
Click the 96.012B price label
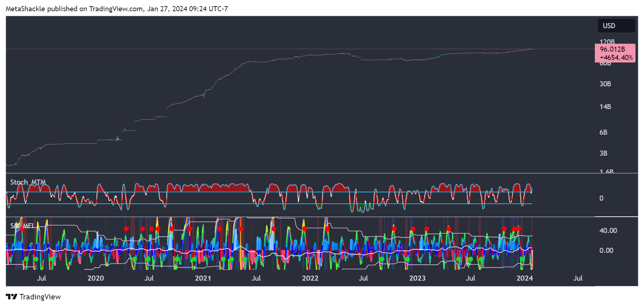point(612,49)
